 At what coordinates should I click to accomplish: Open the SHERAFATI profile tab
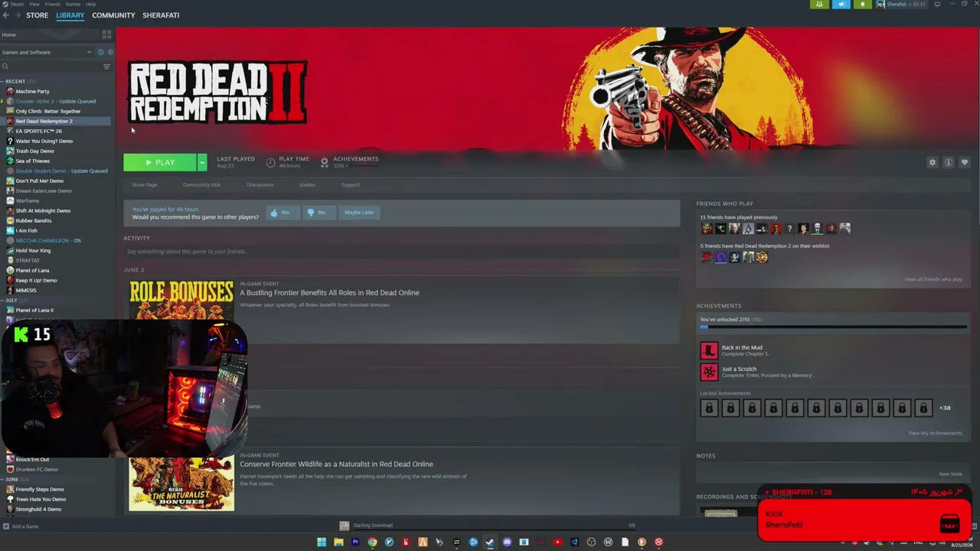pyautogui.click(x=160, y=15)
